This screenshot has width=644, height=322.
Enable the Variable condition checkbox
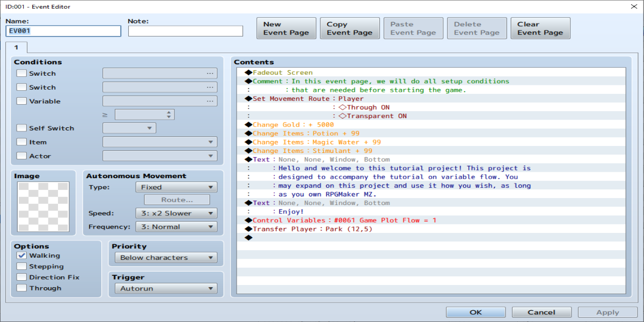pos(21,101)
